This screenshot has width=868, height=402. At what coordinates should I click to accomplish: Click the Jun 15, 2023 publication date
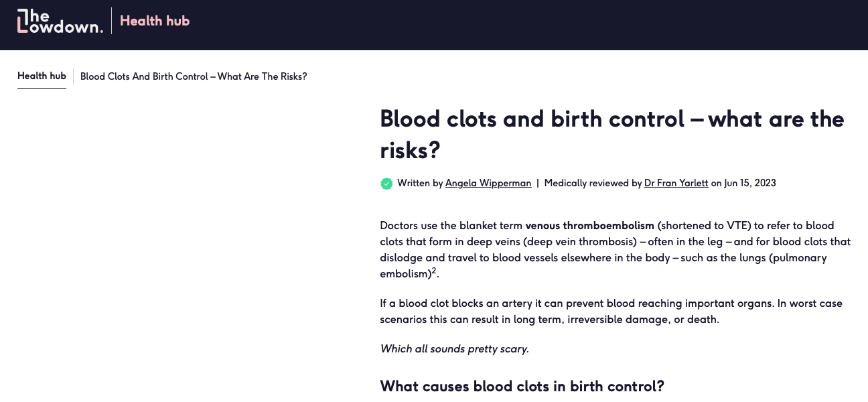pyautogui.click(x=750, y=183)
